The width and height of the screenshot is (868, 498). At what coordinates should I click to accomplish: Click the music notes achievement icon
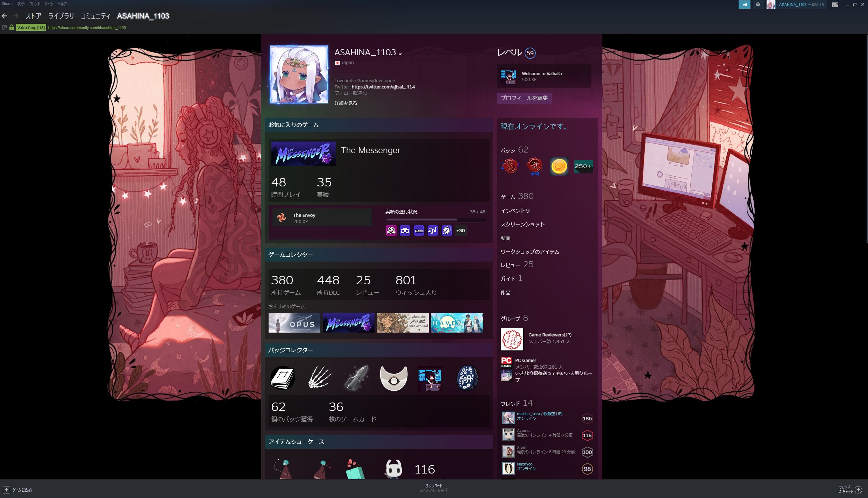tap(433, 230)
